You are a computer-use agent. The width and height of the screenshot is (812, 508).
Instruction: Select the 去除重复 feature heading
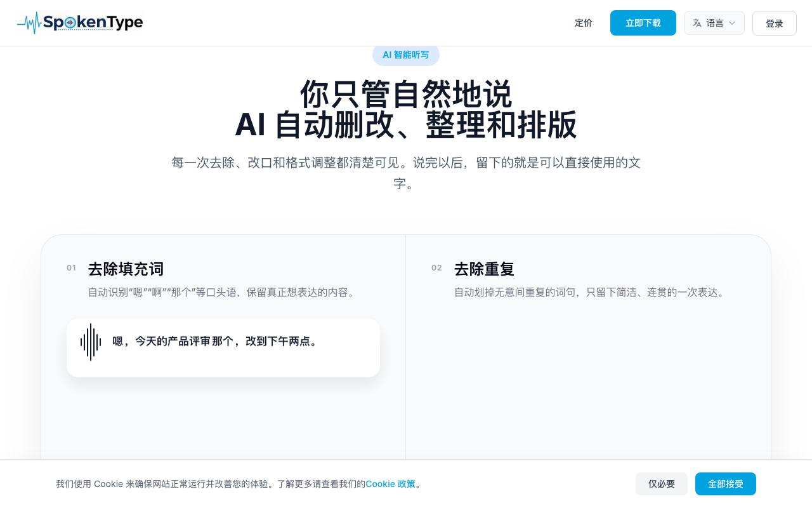click(484, 269)
